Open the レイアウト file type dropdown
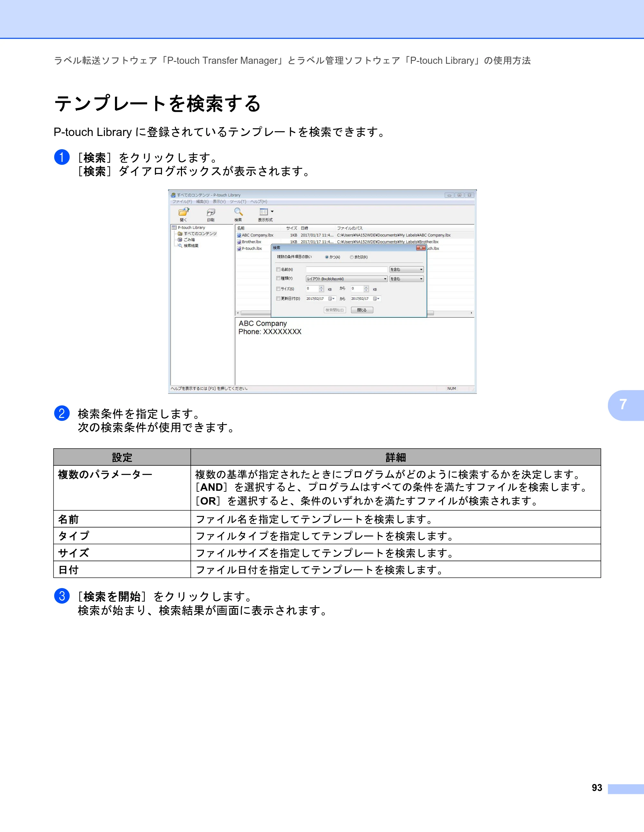This screenshot has height=832, width=644. point(346,279)
